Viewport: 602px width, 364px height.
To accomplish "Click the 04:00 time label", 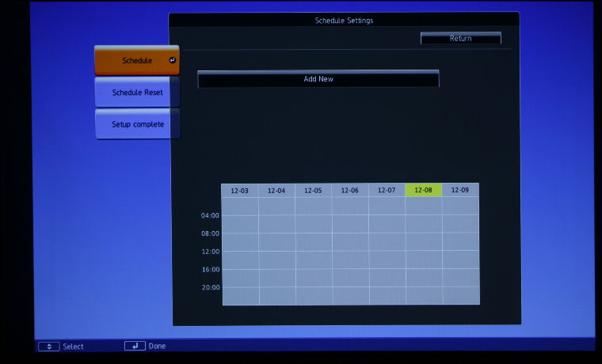I will pyautogui.click(x=210, y=215).
